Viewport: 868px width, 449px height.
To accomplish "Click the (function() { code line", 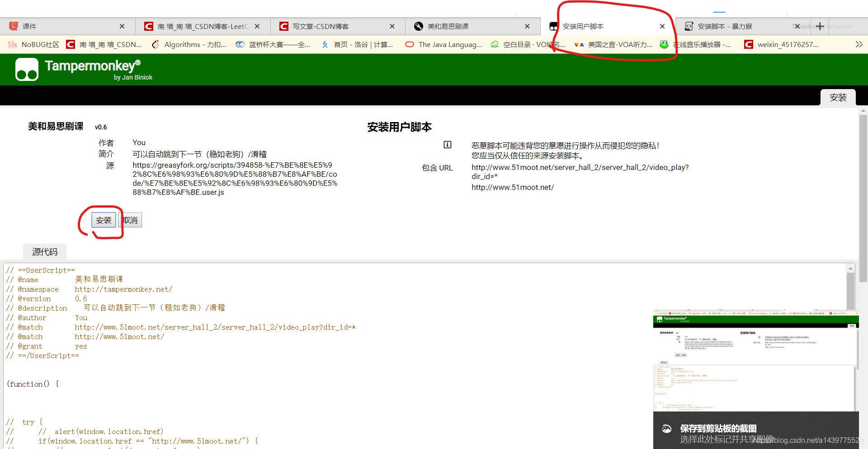I will point(33,384).
